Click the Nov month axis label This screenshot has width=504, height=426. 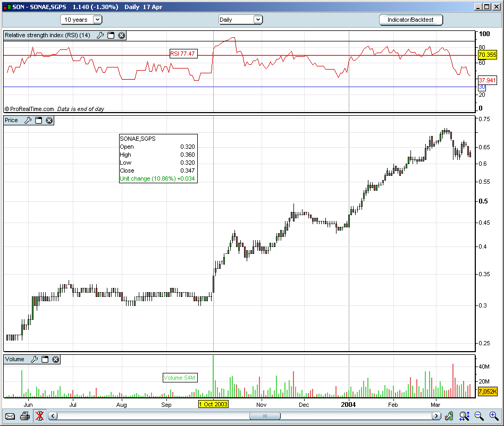(262, 405)
